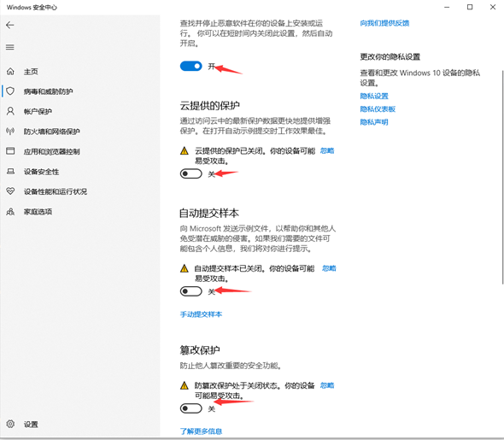
Task: Click the laptop icon for 设备安全性
Action: (10, 172)
